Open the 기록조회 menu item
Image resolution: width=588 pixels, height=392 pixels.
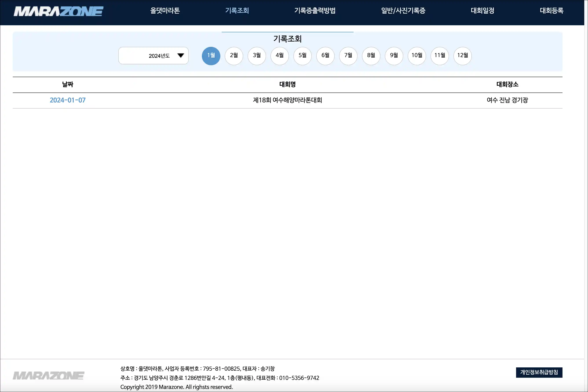pos(237,11)
